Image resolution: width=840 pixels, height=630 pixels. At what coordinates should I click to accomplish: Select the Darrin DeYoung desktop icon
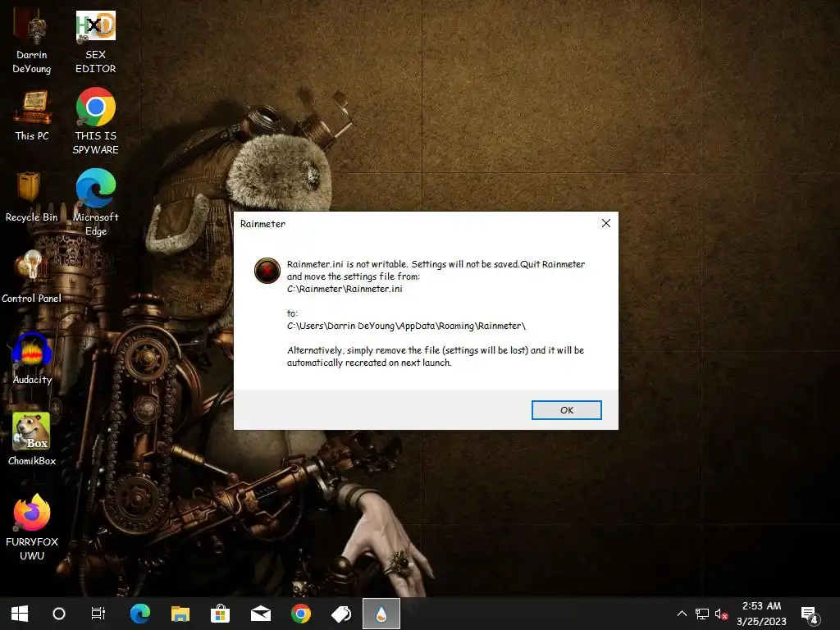click(x=32, y=42)
